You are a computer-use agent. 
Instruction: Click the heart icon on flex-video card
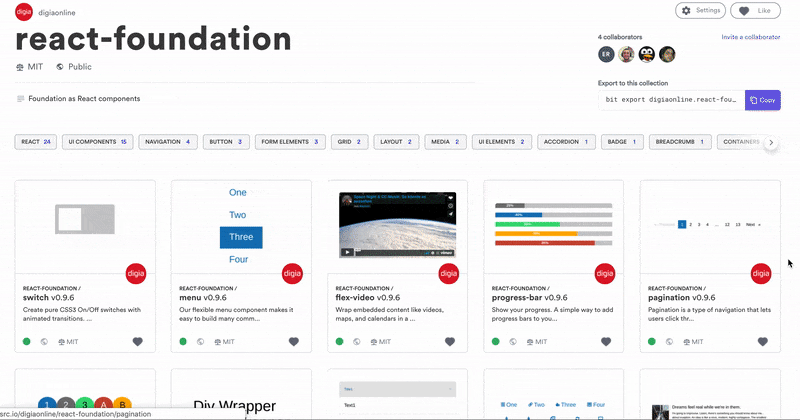pos(450,342)
